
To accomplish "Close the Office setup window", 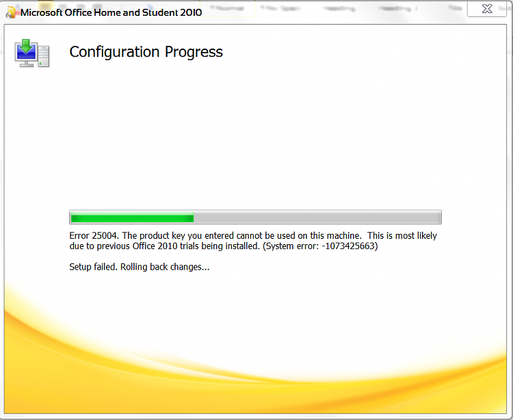I will tap(487, 9).
